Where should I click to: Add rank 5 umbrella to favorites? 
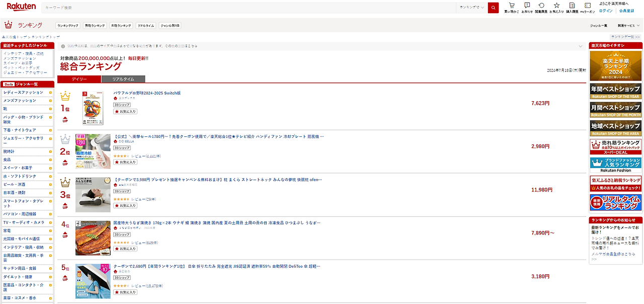125,292
